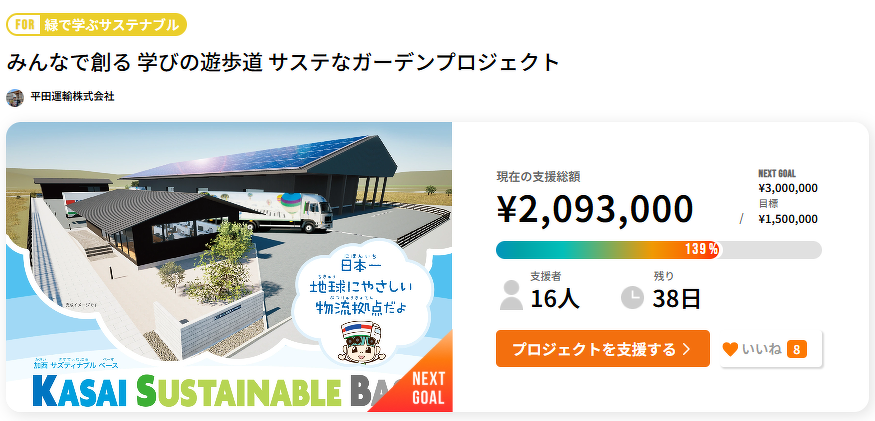Click the chevron arrow on support button
This screenshot has height=421, width=875.
point(686,349)
